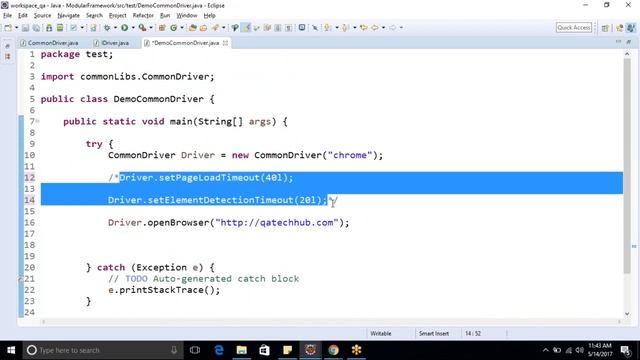Toggle the highlighted Word Wrap toolbar button

(246, 28)
